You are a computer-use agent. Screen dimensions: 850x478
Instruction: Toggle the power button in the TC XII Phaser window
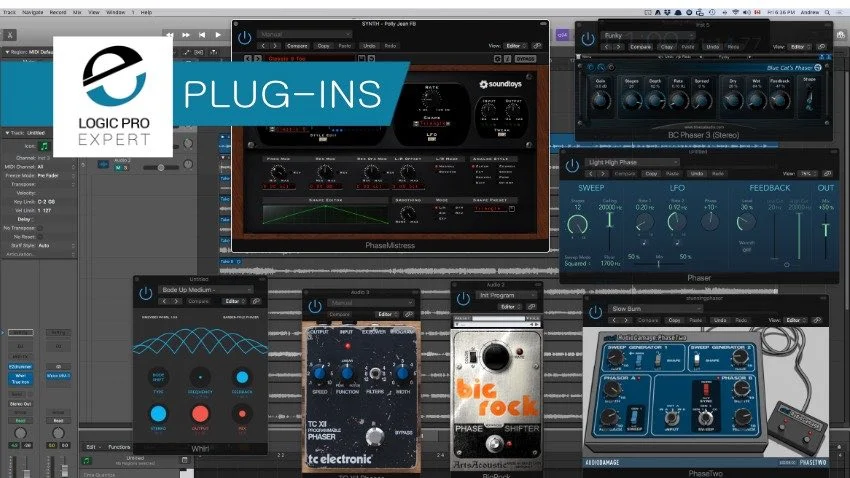coord(315,306)
